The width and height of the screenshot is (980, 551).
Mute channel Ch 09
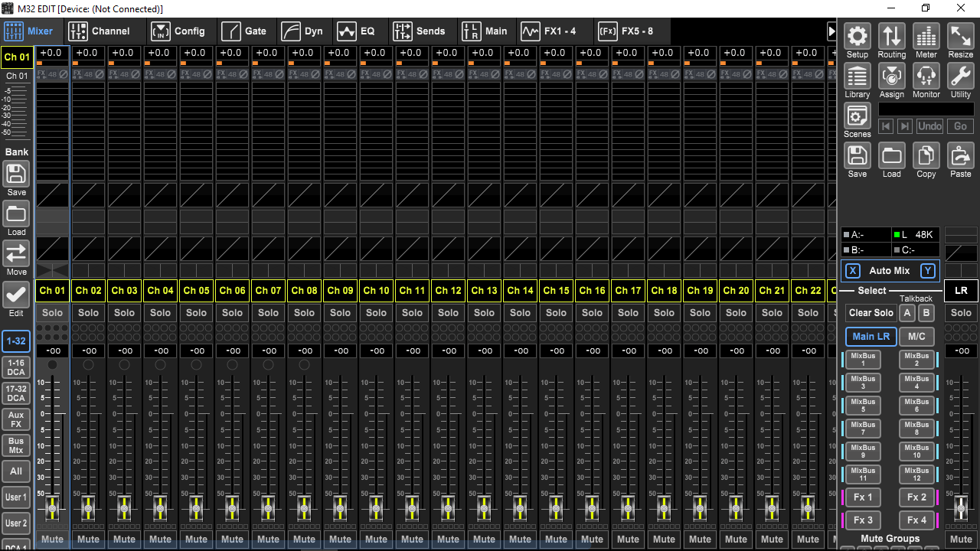pyautogui.click(x=340, y=539)
